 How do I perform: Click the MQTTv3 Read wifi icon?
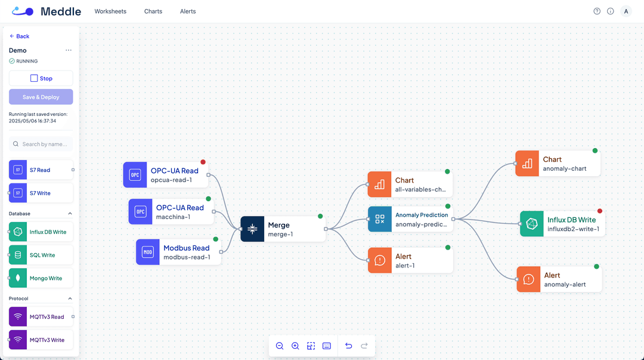coord(17,316)
